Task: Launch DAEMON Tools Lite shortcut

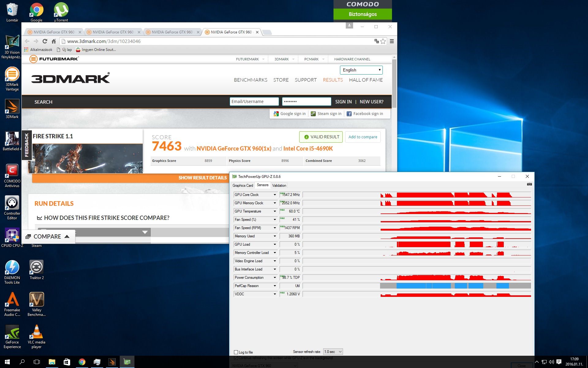Action: coord(12,272)
